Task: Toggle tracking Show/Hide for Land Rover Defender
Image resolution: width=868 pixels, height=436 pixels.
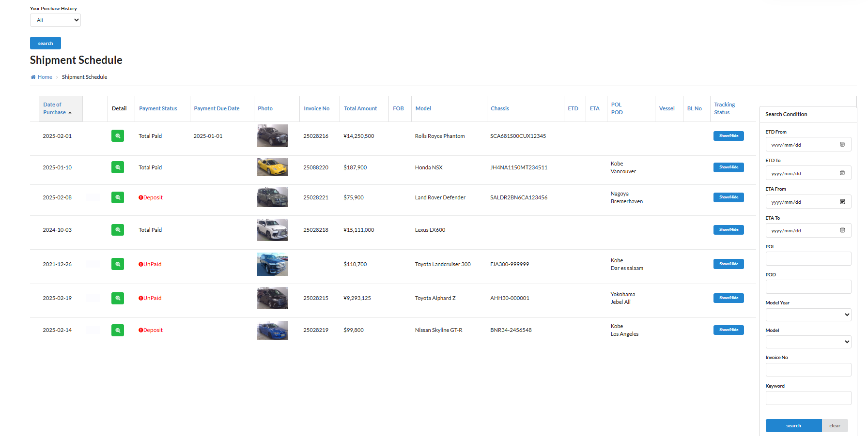Action: coord(728,197)
